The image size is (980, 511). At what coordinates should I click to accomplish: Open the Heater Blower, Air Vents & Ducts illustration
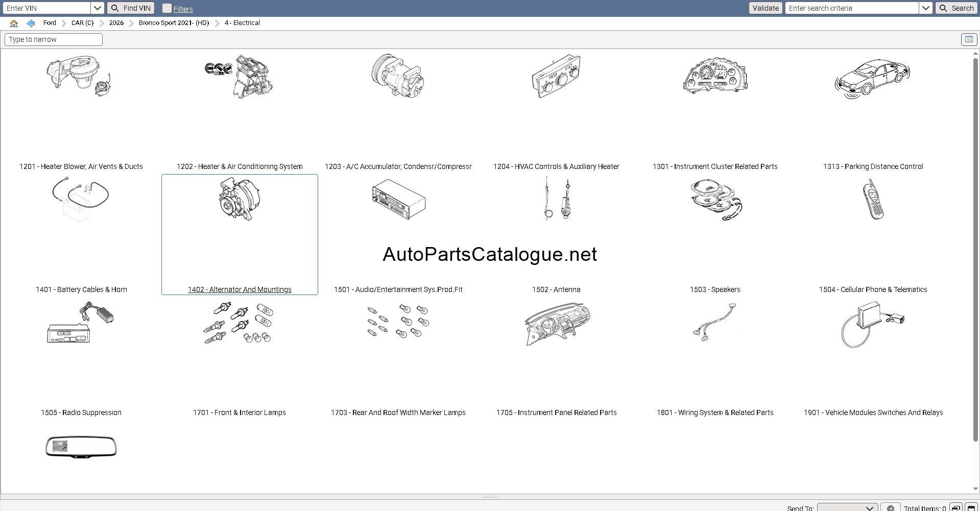coord(79,77)
